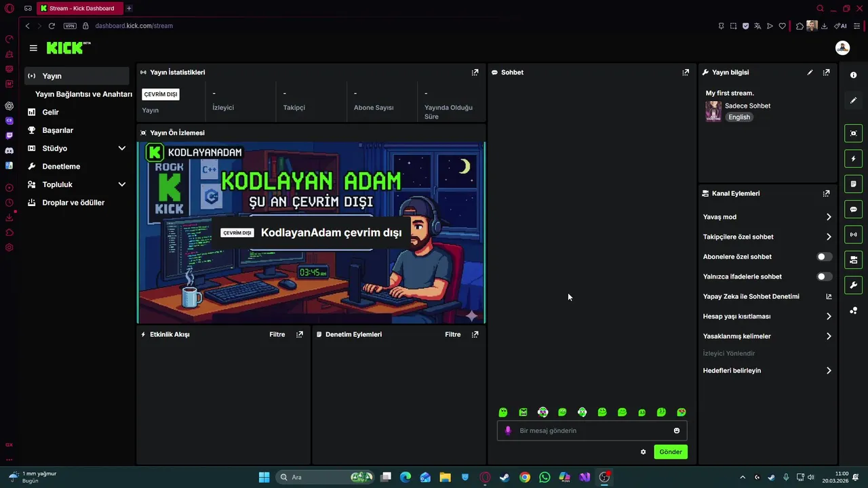Image resolution: width=868 pixels, height=488 pixels.
Task: Toggle Yalnızca ifadelerle sohbet switch
Action: tap(824, 277)
